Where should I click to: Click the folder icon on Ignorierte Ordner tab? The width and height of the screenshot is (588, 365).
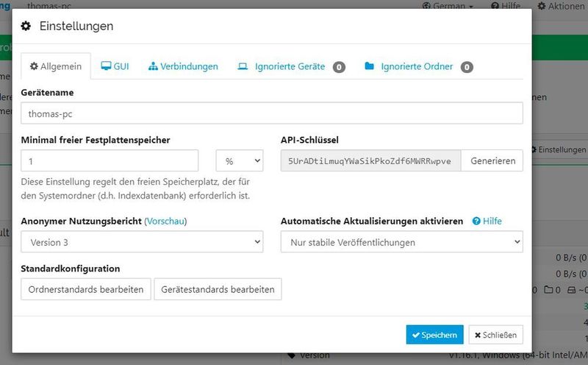pos(370,66)
